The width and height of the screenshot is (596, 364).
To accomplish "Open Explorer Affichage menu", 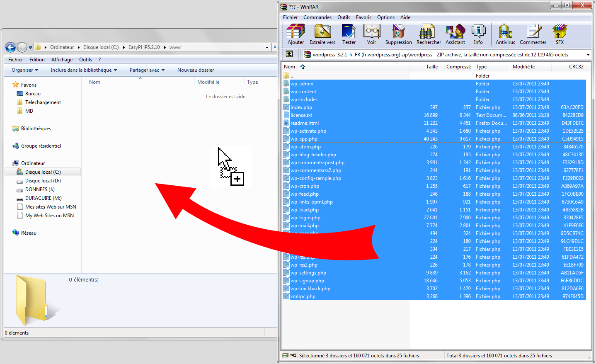I will coord(62,60).
